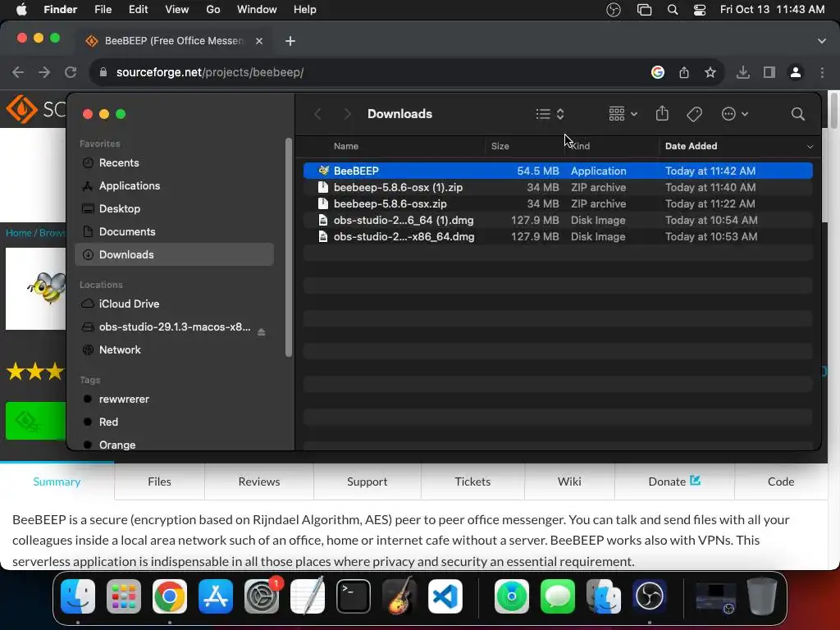The height and width of the screenshot is (630, 840).
Task: Click the BeeBEEP bee app icon in file list
Action: coord(323,171)
